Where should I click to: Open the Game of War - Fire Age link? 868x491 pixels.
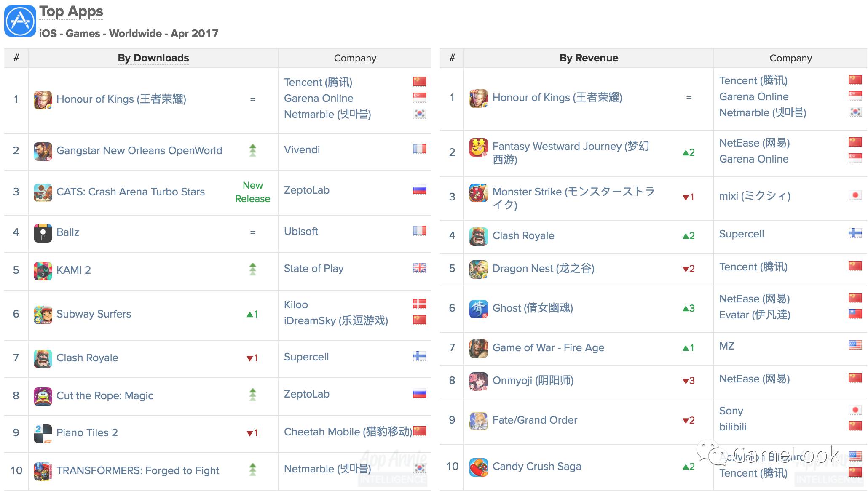point(548,348)
